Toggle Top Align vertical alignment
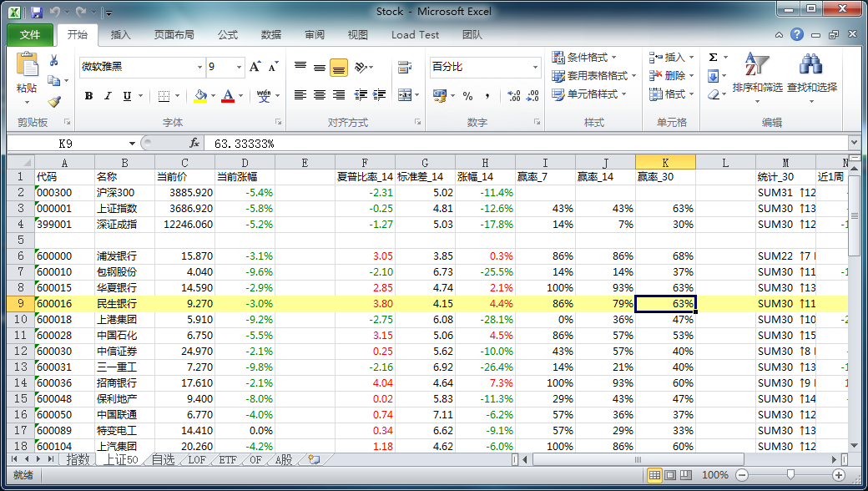 [x=300, y=67]
